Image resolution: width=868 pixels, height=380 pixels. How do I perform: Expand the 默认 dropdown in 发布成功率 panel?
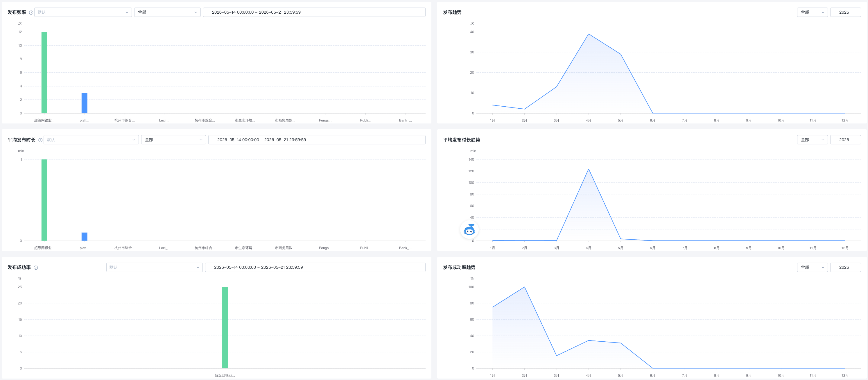click(x=154, y=267)
